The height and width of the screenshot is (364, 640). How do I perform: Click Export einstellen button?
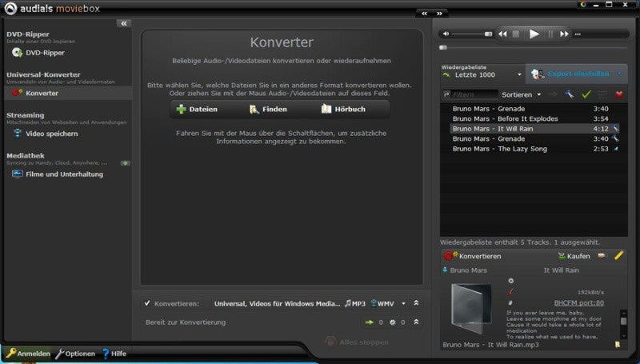(578, 74)
